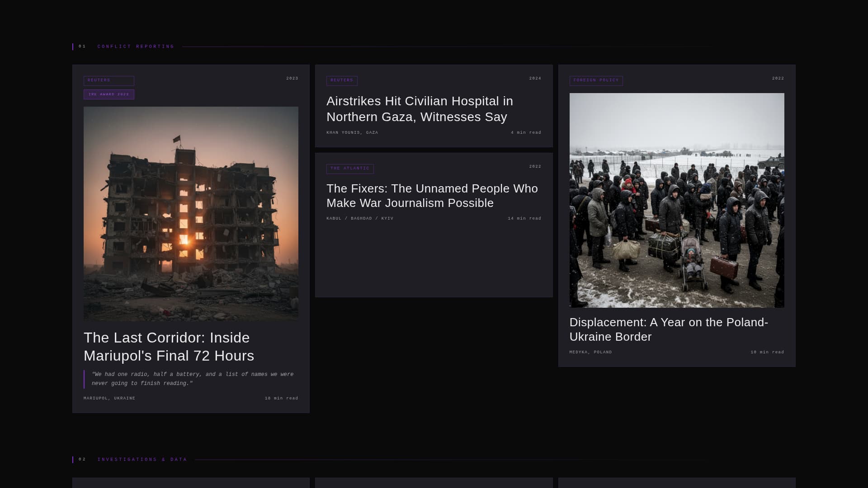Click section number 02
The height and width of the screenshot is (488, 868).
(x=82, y=460)
